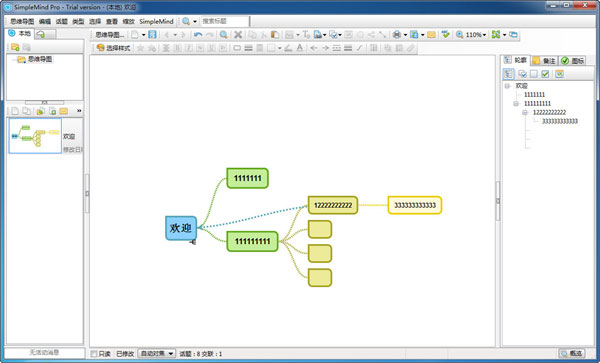600x363 pixels.
Task: Open the 自动对焦 dropdown in status bar
Action: coord(157,354)
